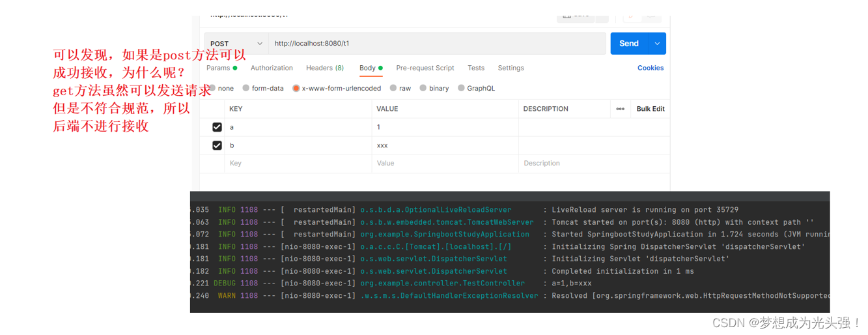The image size is (868, 335).
Task: Click the request URL field
Action: coord(437,44)
